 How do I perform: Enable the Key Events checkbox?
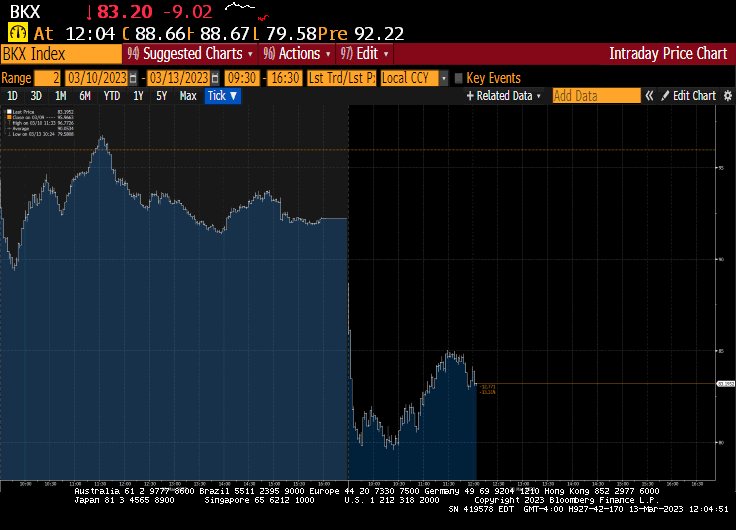click(x=459, y=78)
